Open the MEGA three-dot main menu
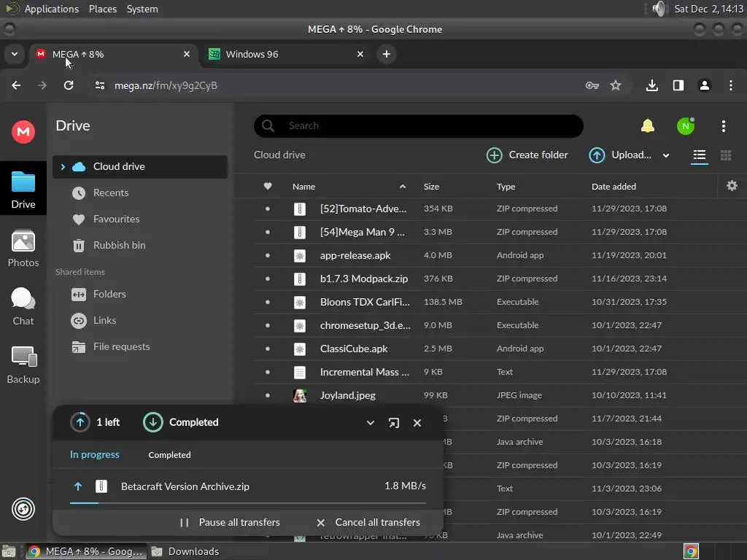This screenshot has width=747, height=560. pyautogui.click(x=724, y=126)
